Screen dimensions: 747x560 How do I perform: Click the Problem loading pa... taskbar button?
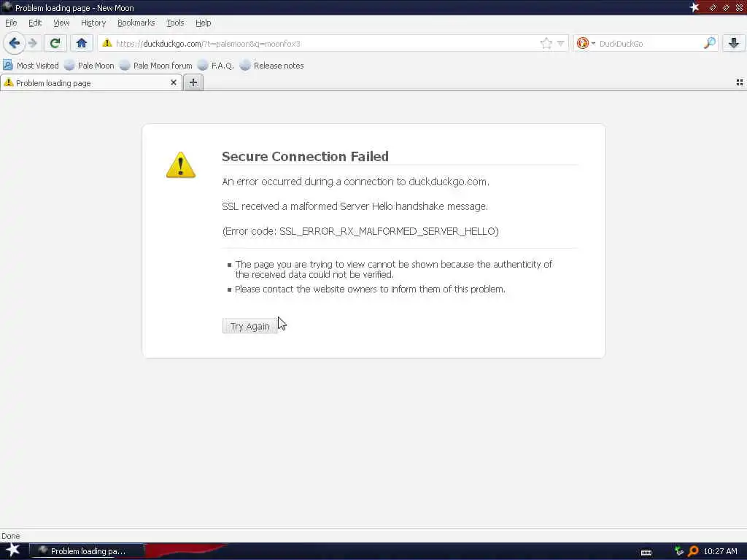click(x=87, y=551)
